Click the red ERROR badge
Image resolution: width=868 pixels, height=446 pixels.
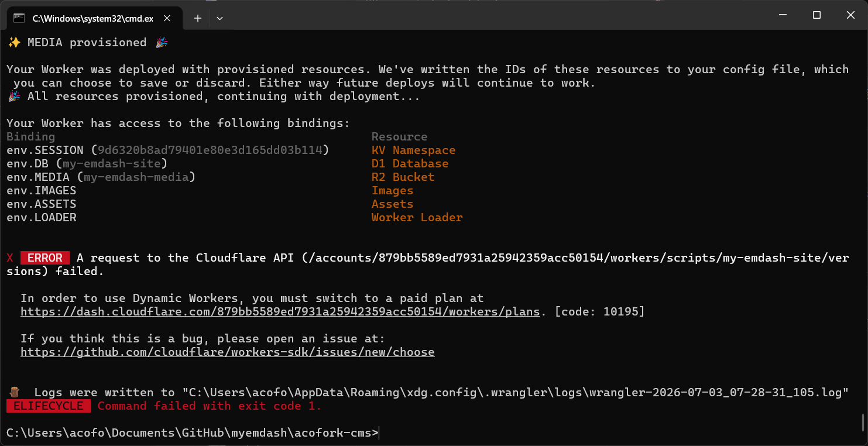45,258
